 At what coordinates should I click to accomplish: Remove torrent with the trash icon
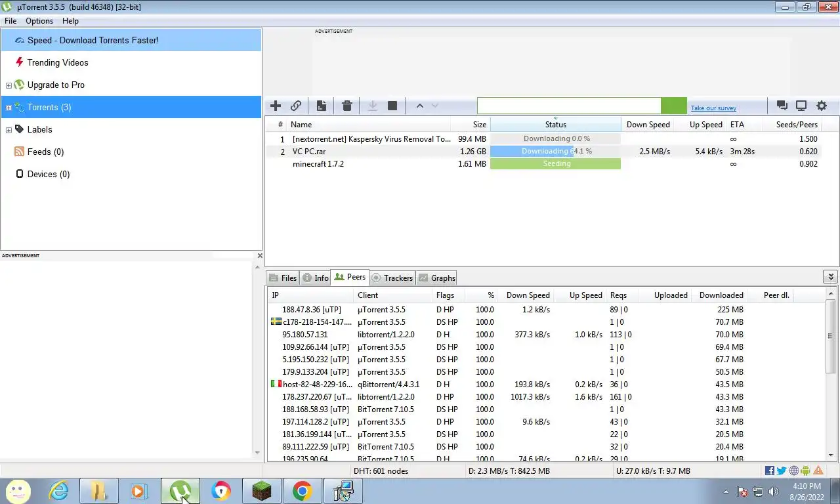347,106
